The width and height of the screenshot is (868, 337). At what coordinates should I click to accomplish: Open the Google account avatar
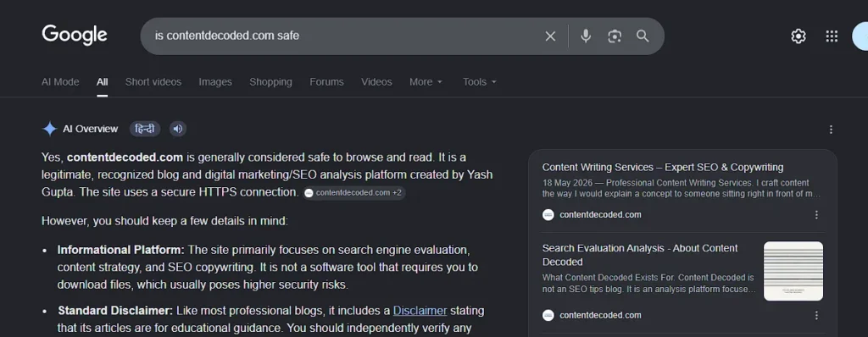(860, 36)
